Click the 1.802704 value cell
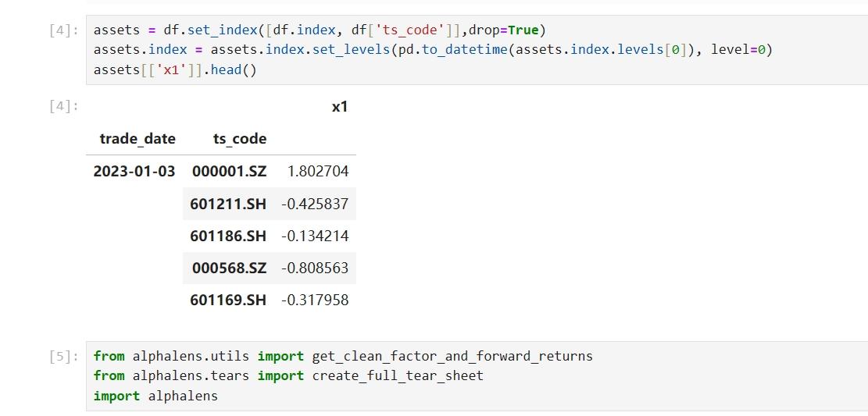This screenshot has height=416, width=868. click(x=318, y=171)
